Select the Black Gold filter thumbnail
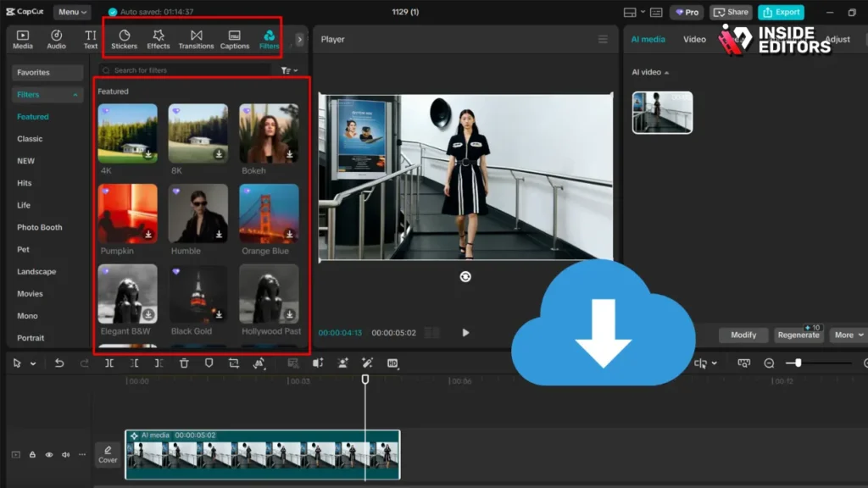This screenshot has width=868, height=488. click(198, 294)
